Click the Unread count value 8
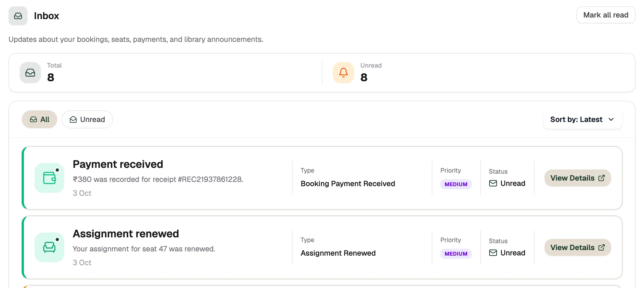 pos(364,77)
